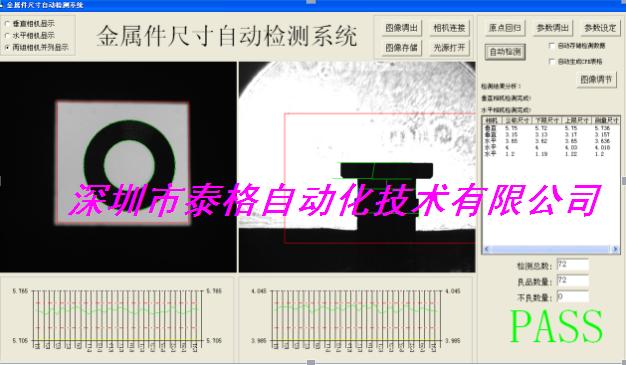Enable 自动生成 table checkbox
Image resolution: width=626 pixels, height=365 pixels.
pos(552,61)
